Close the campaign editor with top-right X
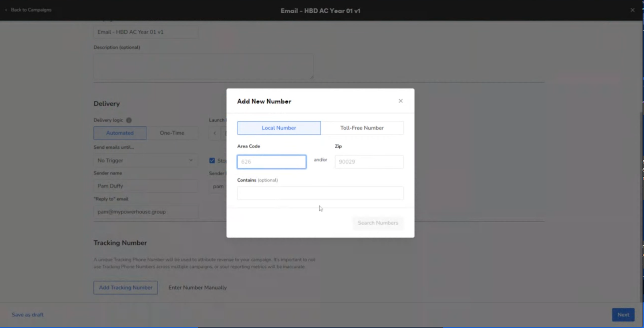Screen dimensions: 644x328 tap(632, 10)
